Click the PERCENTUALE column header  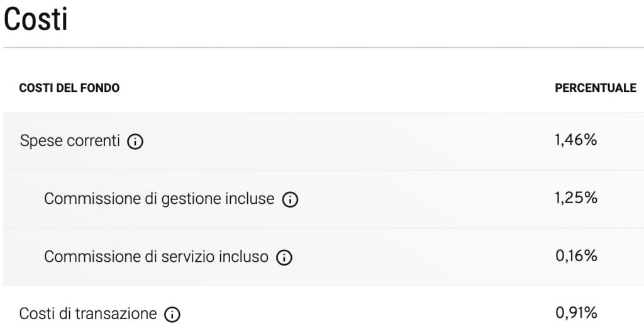[x=596, y=88]
